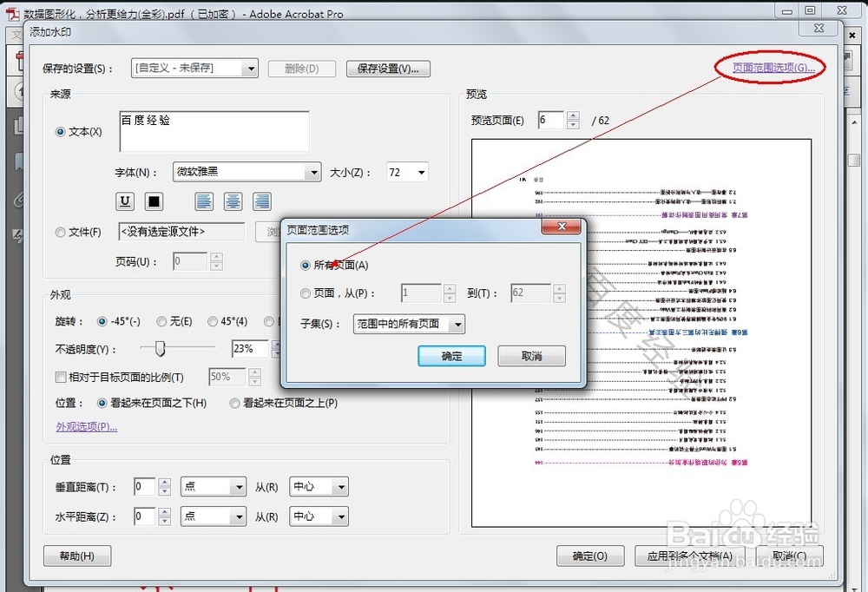Open horizontal distance unit dropdown
Screen dimensions: 868x592
click(214, 516)
